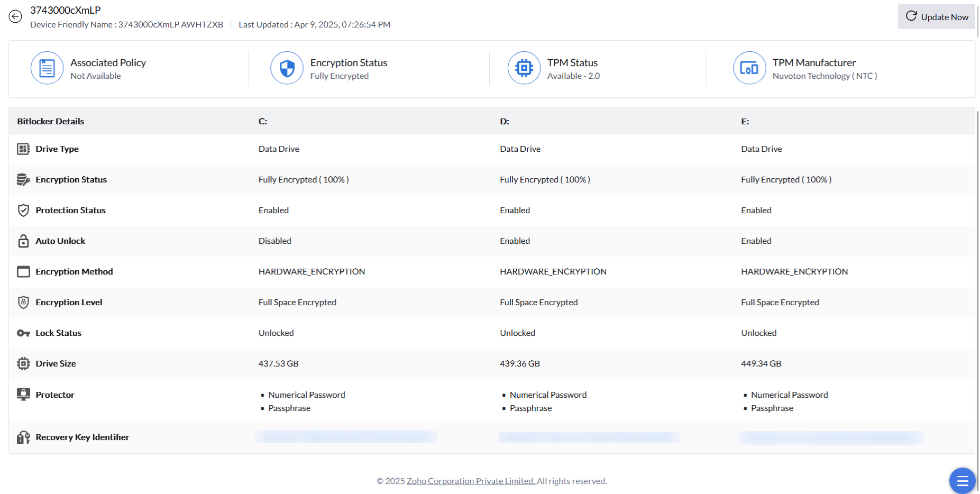Click the back arrow icon

point(15,16)
